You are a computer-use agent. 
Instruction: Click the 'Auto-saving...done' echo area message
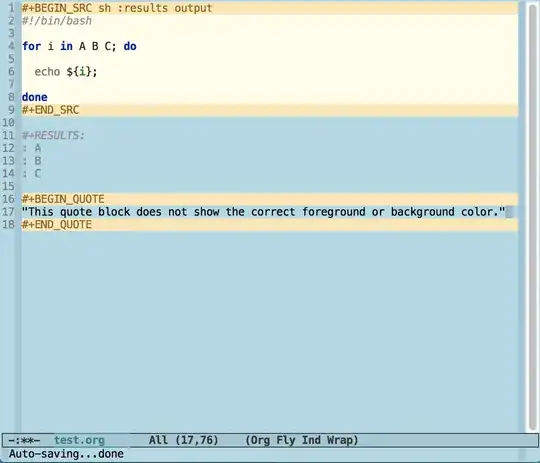(x=66, y=454)
